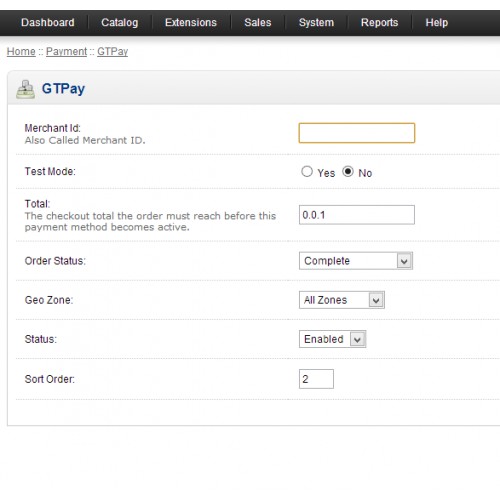This screenshot has width=500, height=500.
Task: Select Yes for Test Mode
Action: tap(307, 172)
